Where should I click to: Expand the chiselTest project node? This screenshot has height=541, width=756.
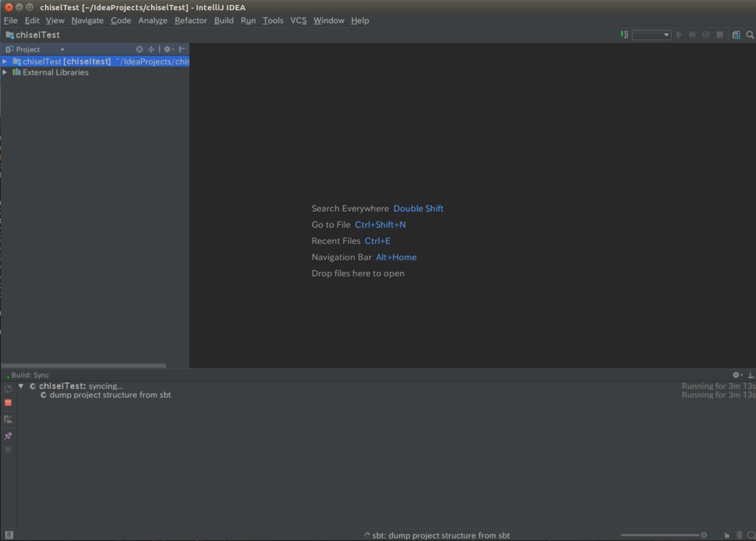(x=5, y=62)
